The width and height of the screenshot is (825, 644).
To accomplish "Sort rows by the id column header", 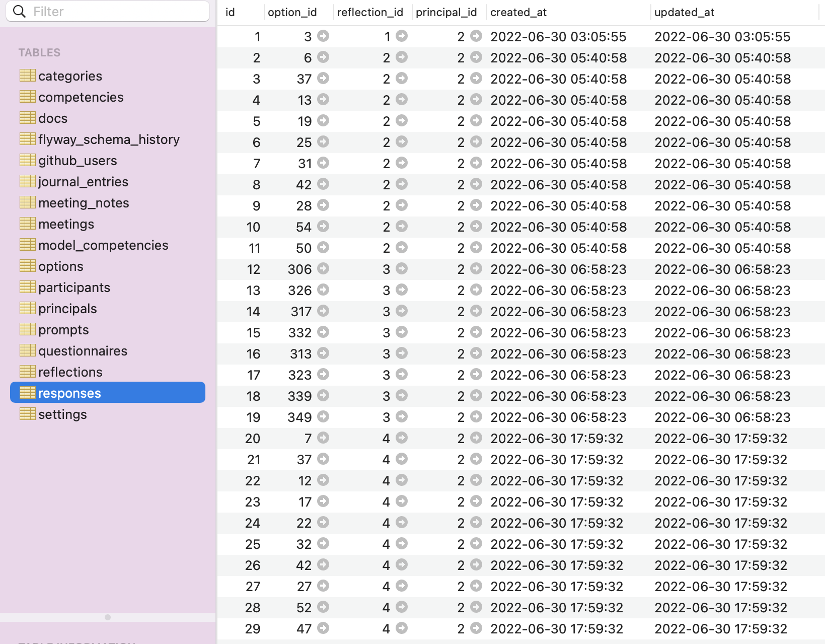I will coord(229,12).
